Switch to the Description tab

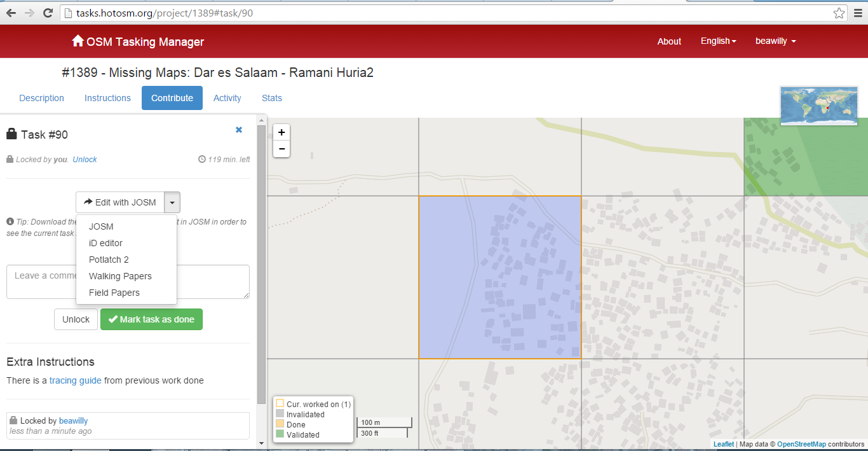[41, 98]
